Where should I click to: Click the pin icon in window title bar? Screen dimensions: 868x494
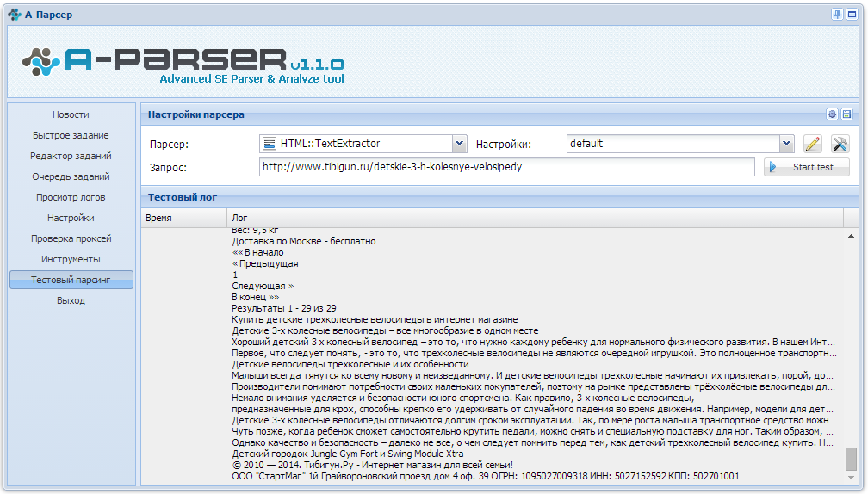point(838,15)
